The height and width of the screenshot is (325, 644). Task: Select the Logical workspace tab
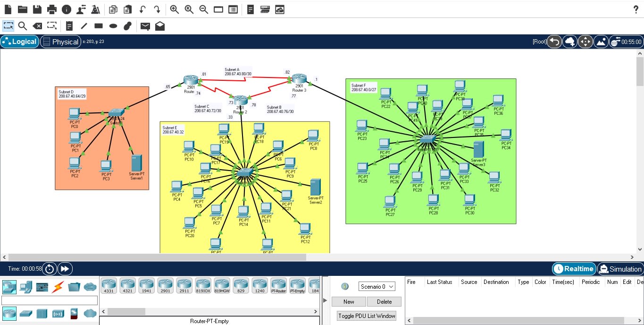(20, 42)
